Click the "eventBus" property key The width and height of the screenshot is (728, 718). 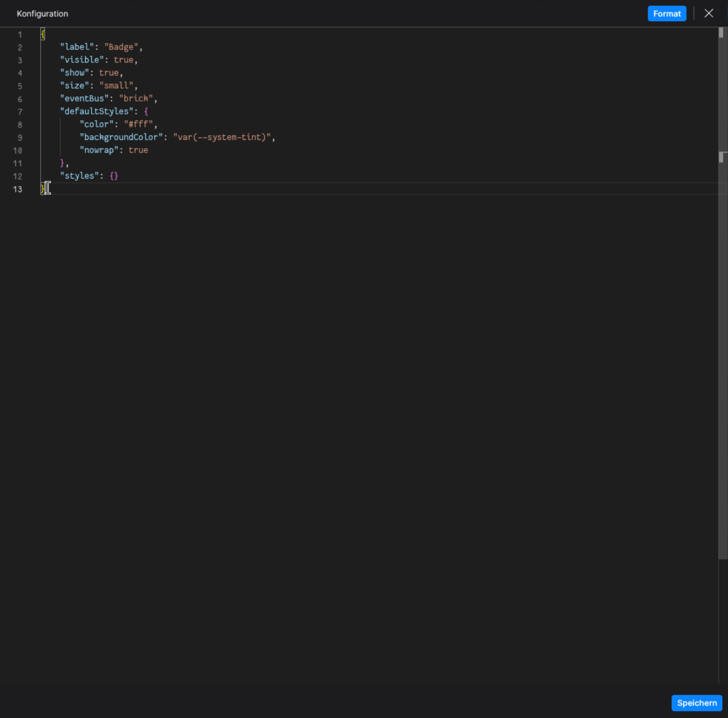84,99
